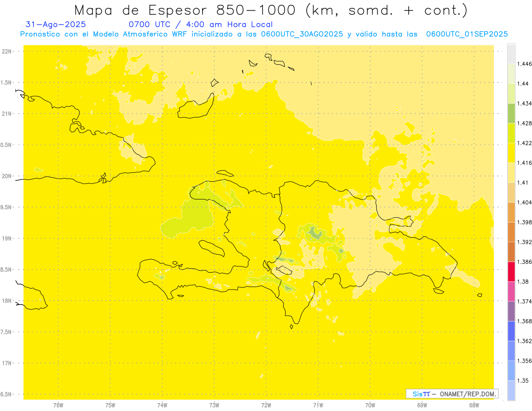532x411 pixels.
Task: Click the legend value '1.35'
Action: [523, 380]
